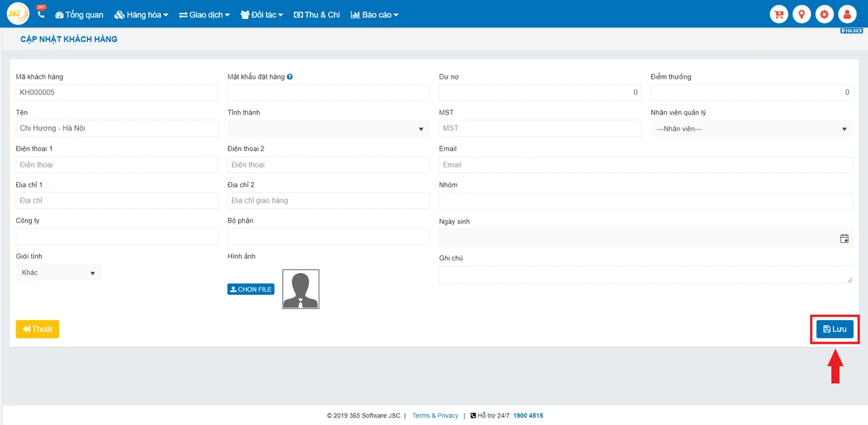Click the Thoát exit button
The width and height of the screenshot is (868, 425).
coord(37,329)
